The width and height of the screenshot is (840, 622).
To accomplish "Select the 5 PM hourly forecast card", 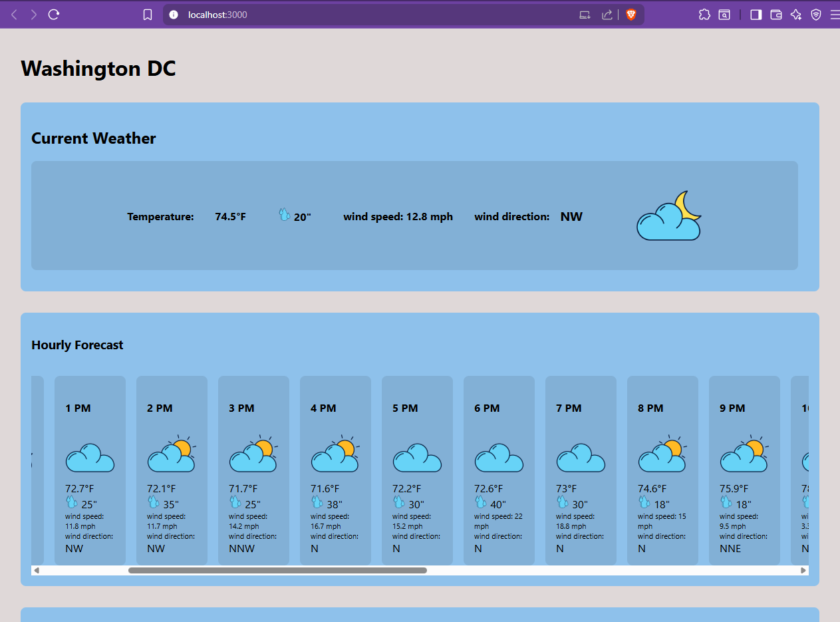I will point(417,470).
